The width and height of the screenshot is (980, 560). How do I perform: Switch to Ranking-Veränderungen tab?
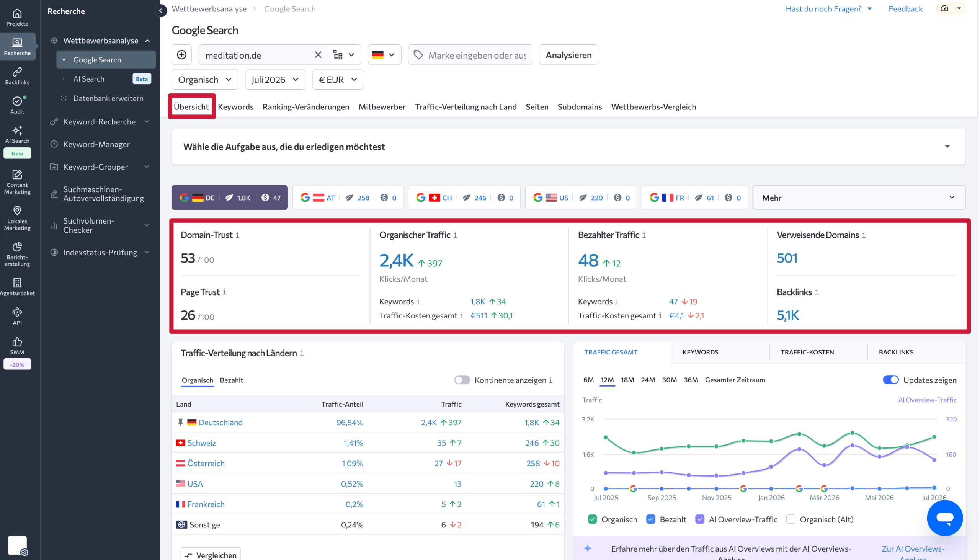pyautogui.click(x=306, y=107)
